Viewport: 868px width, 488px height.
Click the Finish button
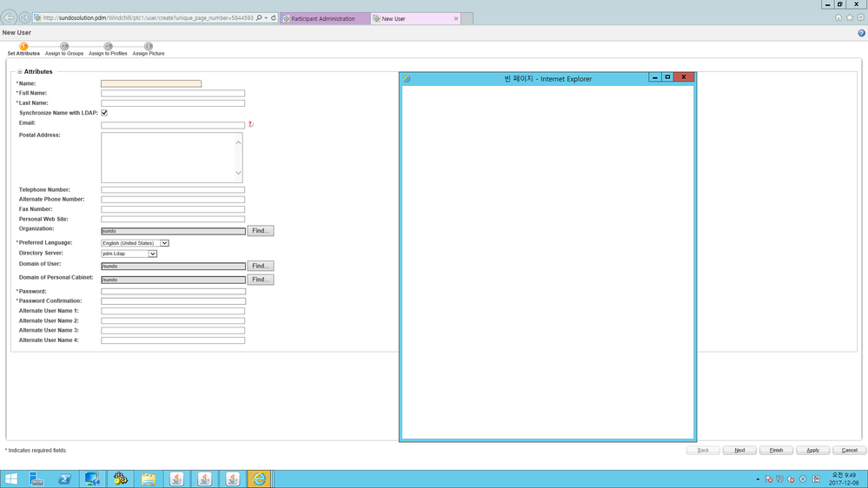pos(776,451)
